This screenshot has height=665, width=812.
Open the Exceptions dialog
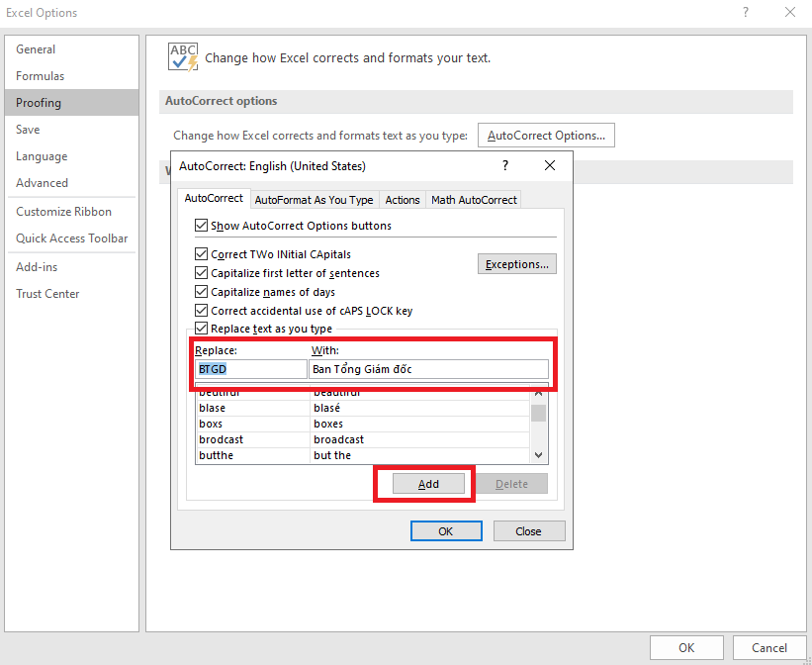(517, 264)
